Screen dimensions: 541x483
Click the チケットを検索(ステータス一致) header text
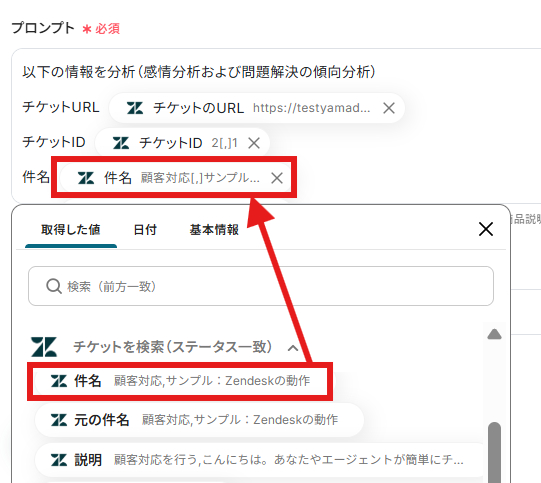[x=173, y=347]
